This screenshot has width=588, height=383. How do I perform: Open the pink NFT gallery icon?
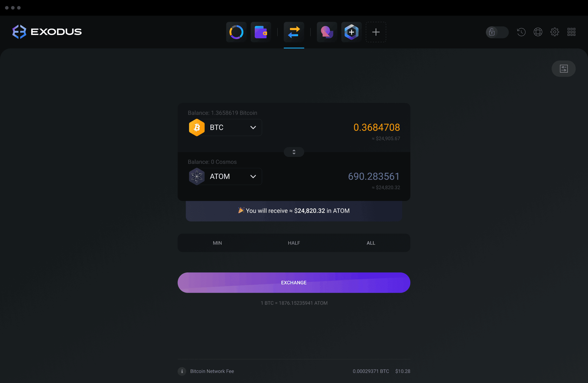tap(327, 32)
